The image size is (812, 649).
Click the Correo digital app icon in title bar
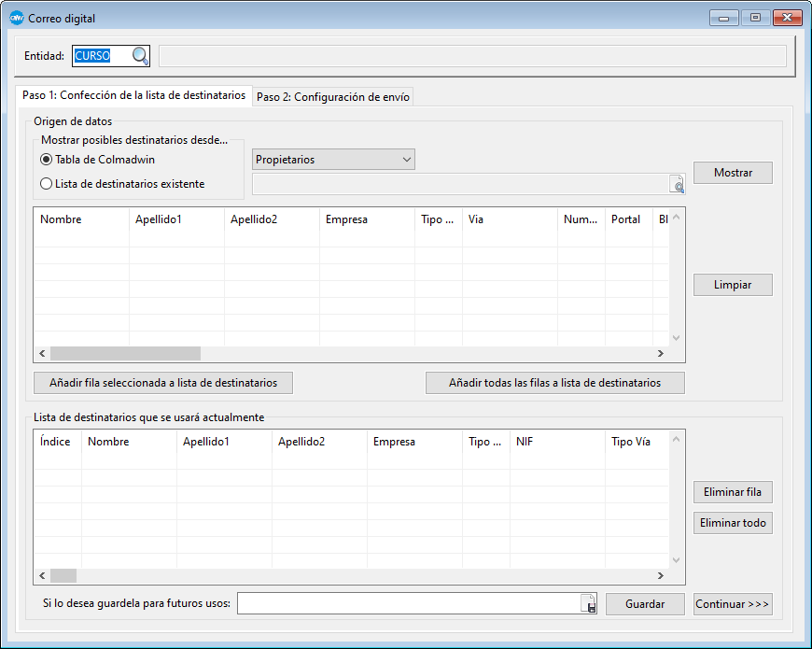(x=16, y=18)
